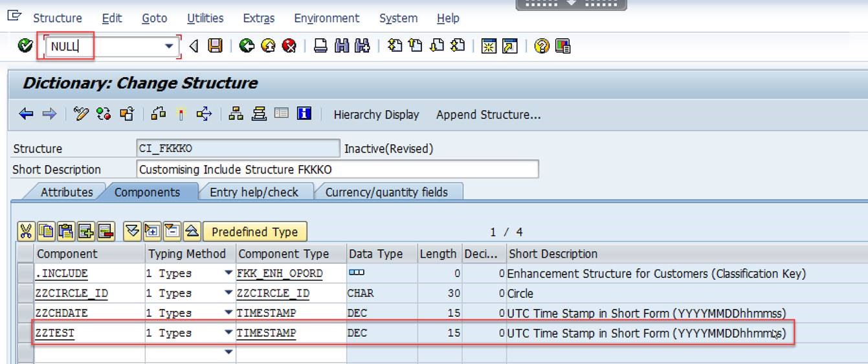
Task: Open the command field dropdown arrow
Action: pyautogui.click(x=169, y=46)
